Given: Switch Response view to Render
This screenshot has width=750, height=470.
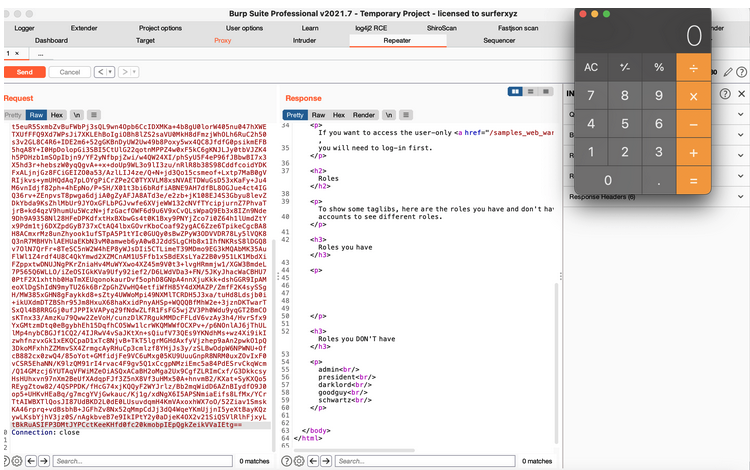Looking at the screenshot, I should coord(364,115).
